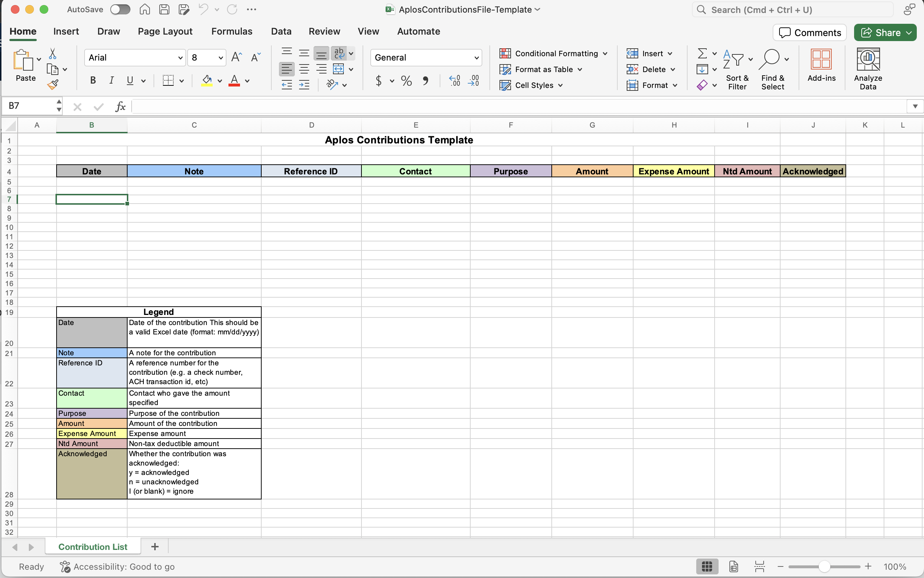
Task: Click the Fill down icon
Action: point(702,69)
